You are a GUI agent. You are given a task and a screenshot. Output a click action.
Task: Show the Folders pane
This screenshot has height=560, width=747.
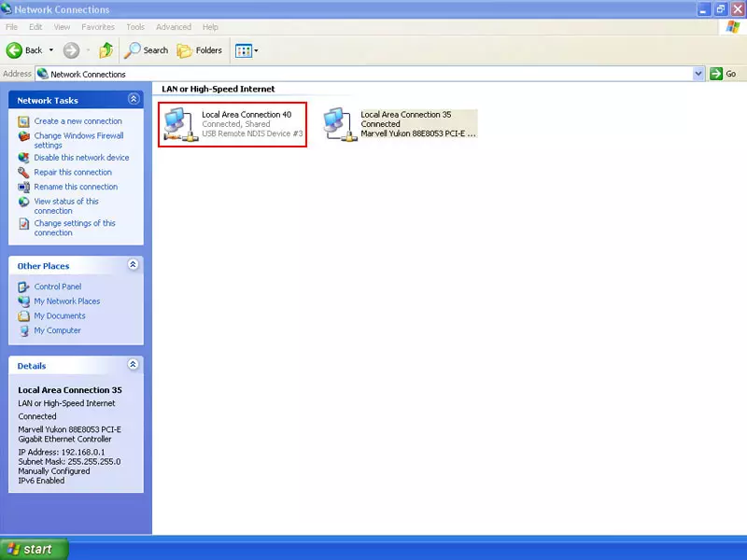coord(199,50)
